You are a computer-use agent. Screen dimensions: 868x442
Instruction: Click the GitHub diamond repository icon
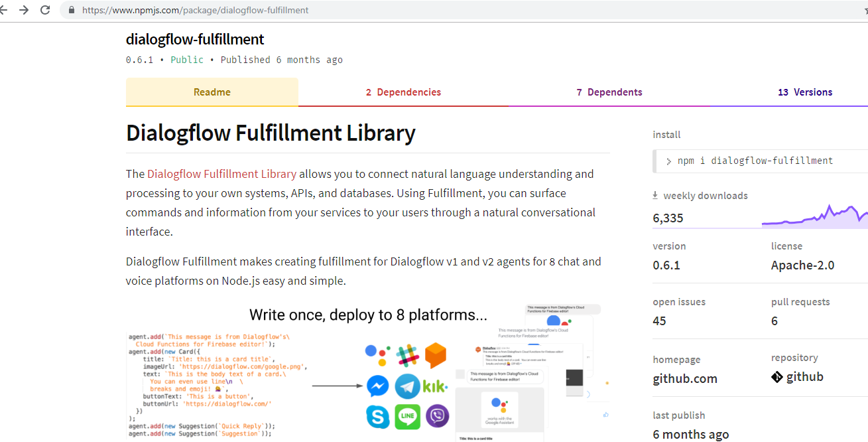click(x=777, y=377)
